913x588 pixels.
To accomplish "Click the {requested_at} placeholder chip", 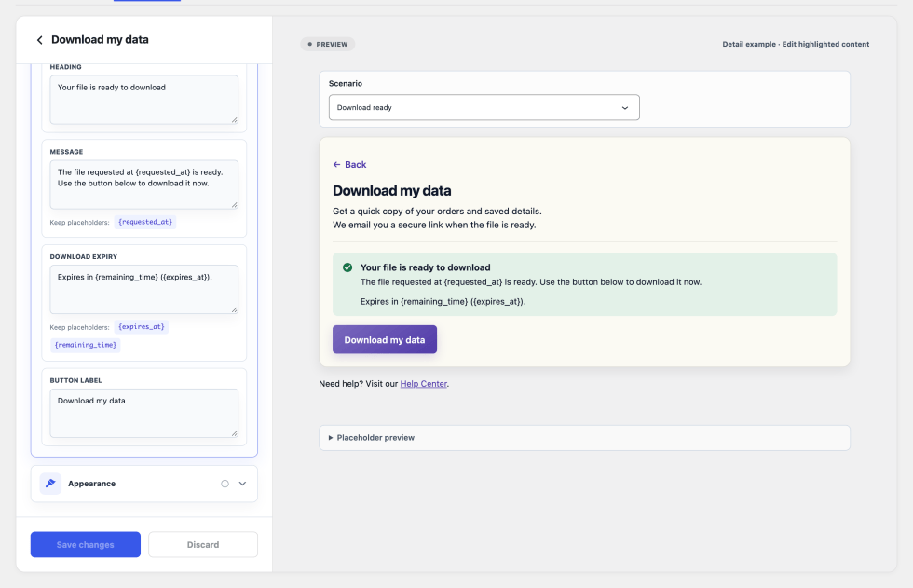I will (145, 222).
